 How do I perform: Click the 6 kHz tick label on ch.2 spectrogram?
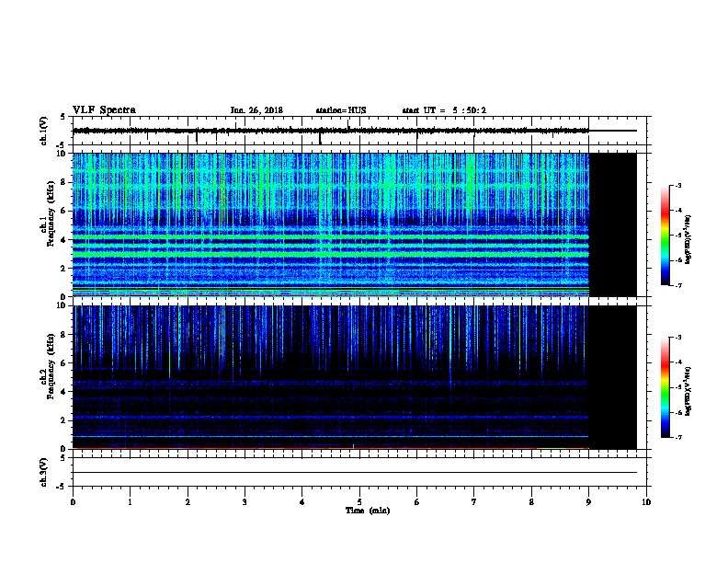63,363
